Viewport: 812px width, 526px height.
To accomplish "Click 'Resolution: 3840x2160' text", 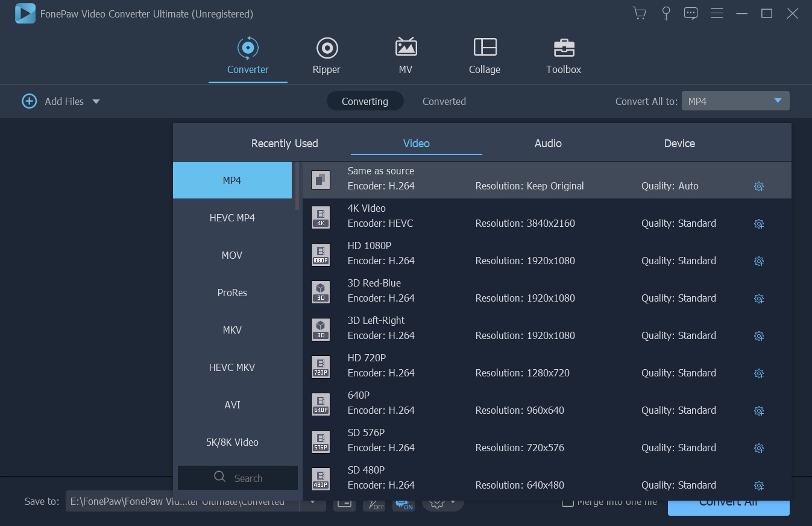I will (x=525, y=223).
